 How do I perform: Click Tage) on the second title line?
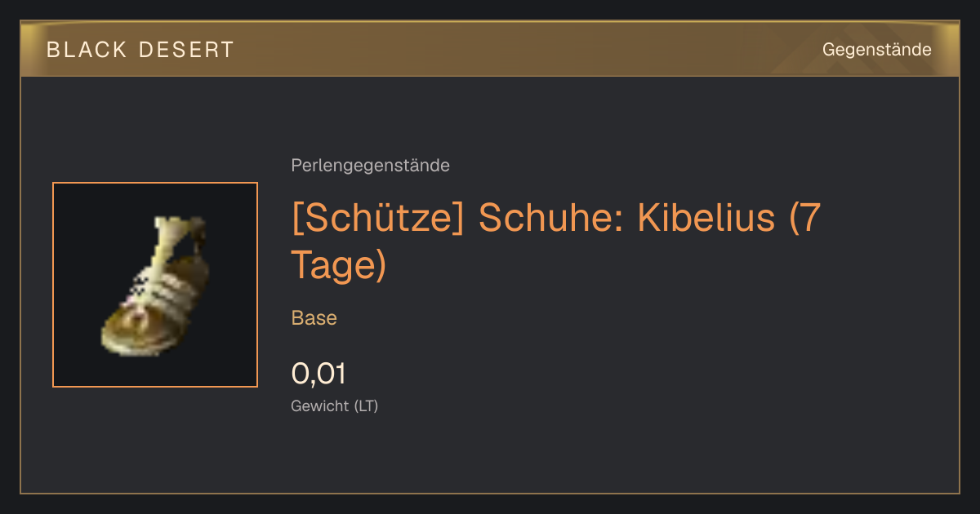coord(338,265)
